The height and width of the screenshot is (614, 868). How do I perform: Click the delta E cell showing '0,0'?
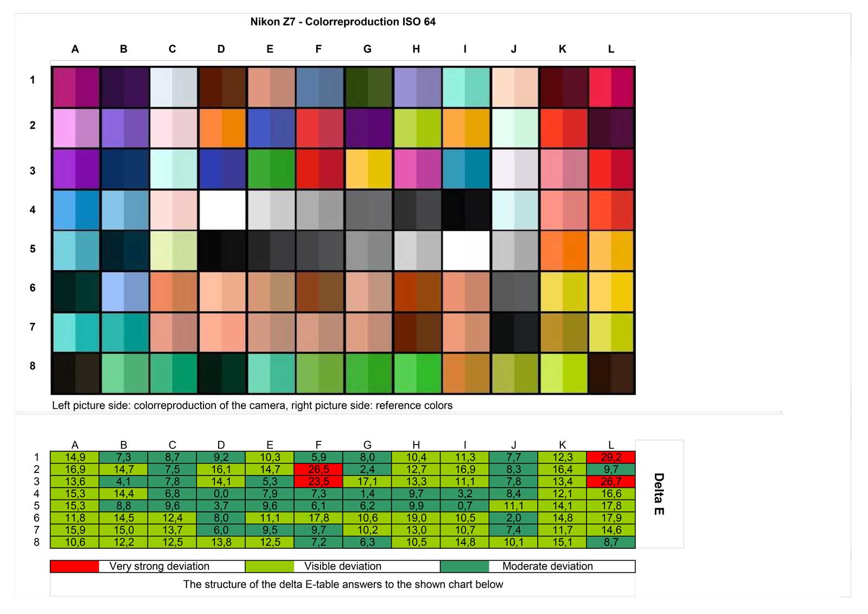(221, 493)
